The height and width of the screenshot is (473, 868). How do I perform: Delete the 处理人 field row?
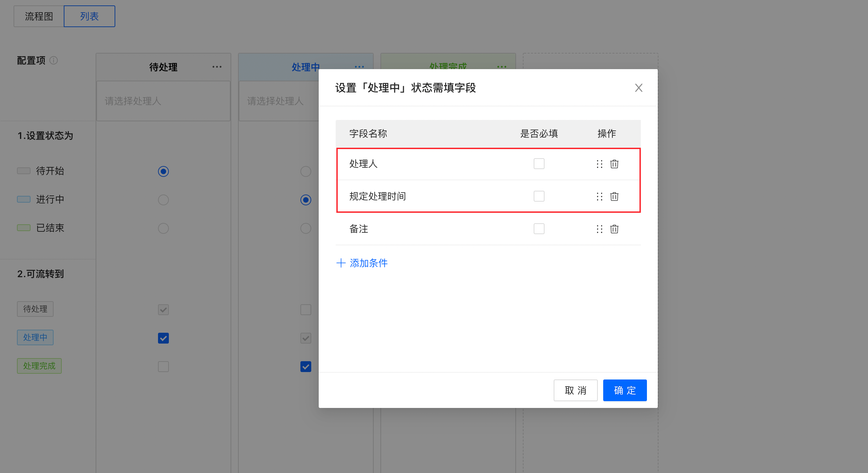[614, 164]
